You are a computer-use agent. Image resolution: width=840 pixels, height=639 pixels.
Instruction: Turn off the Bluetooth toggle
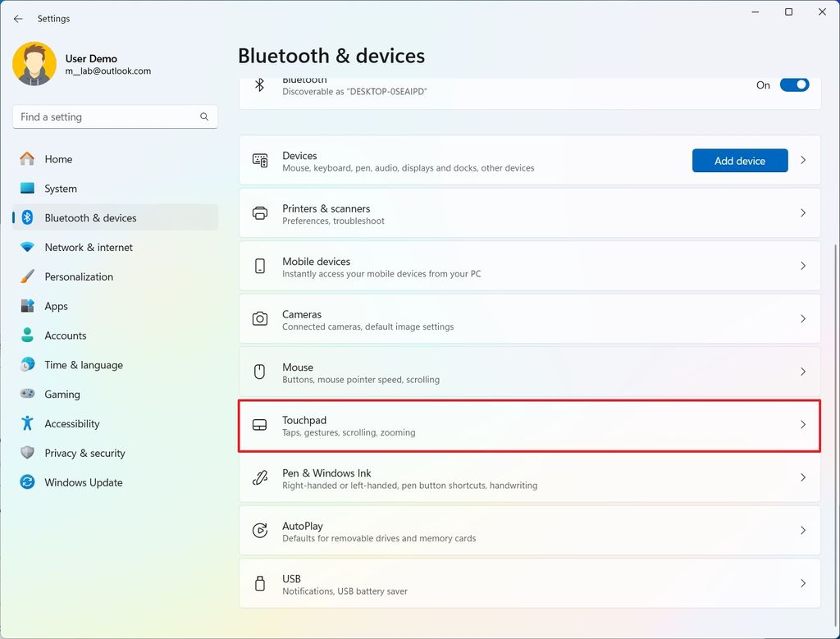(x=794, y=84)
